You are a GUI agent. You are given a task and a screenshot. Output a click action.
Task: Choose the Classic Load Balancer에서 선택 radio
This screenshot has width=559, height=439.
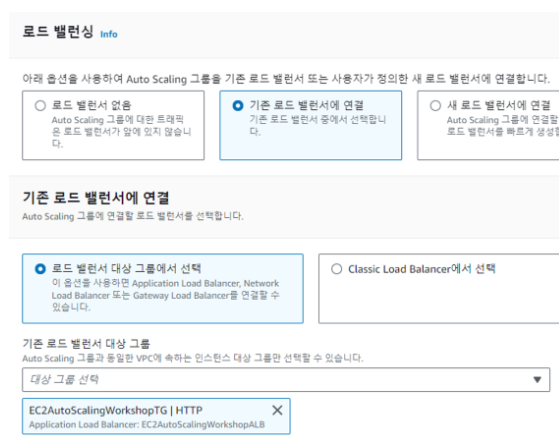tap(337, 269)
